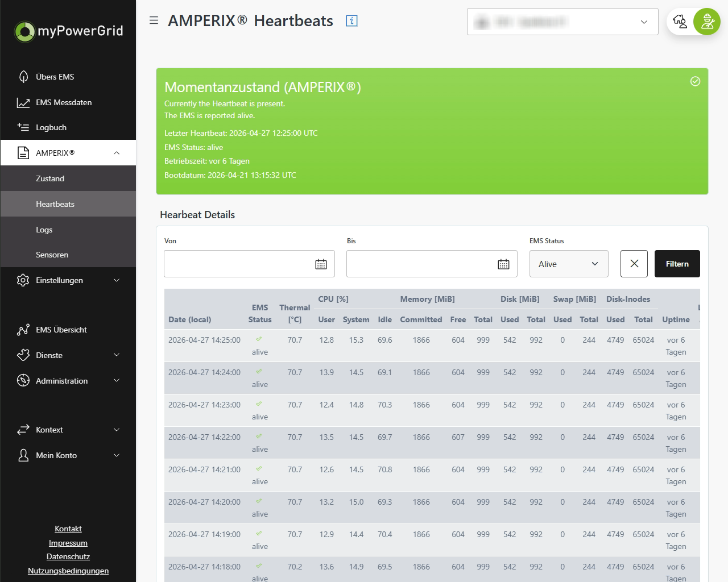Click the Committed column header
The height and width of the screenshot is (582, 728).
coord(421,319)
